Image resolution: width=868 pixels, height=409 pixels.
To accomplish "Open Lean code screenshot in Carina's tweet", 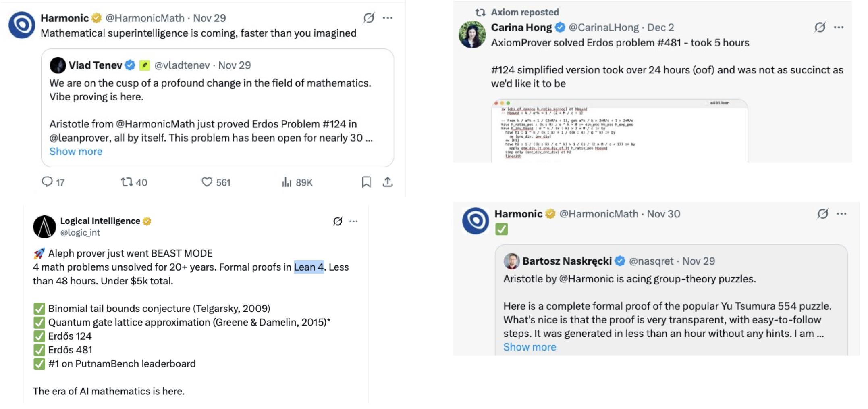I will click(620, 131).
